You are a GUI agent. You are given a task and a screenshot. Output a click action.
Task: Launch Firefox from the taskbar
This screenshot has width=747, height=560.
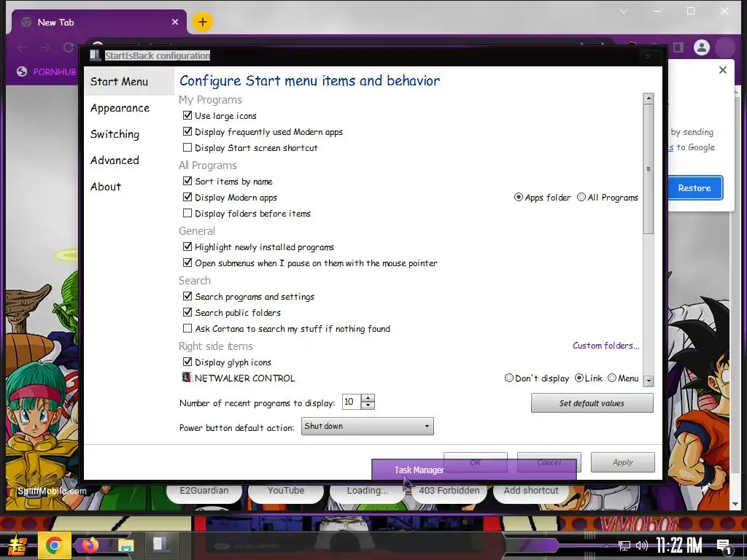tap(90, 545)
